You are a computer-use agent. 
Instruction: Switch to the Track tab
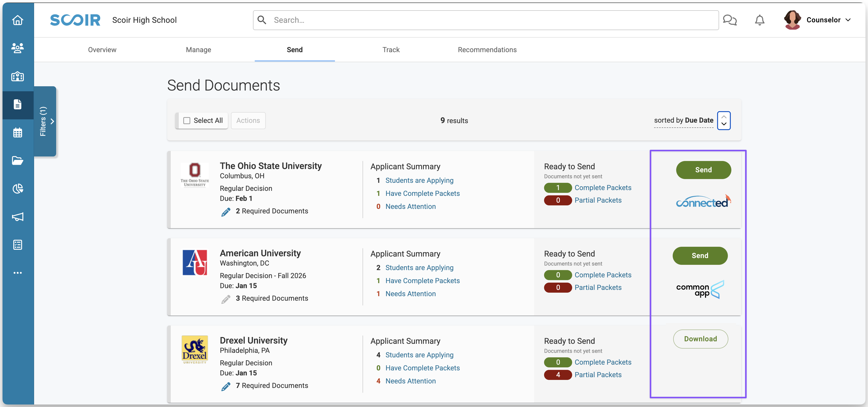[x=391, y=50]
